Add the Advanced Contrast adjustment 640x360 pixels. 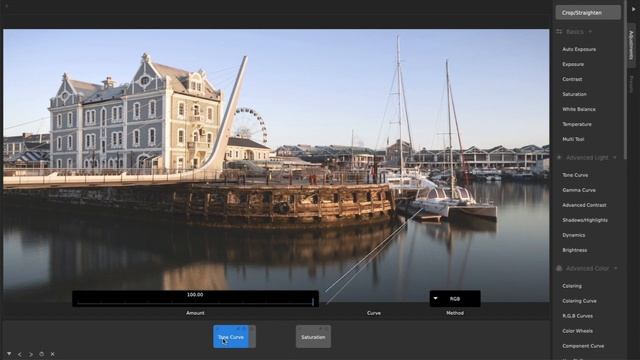[584, 205]
